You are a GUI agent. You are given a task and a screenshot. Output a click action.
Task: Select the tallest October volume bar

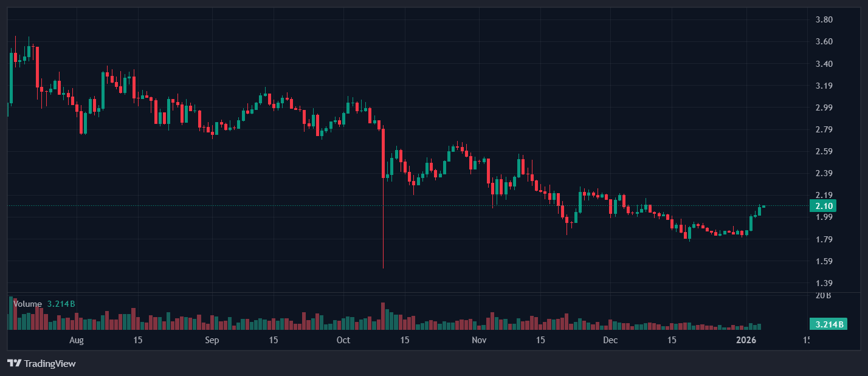(x=384, y=316)
